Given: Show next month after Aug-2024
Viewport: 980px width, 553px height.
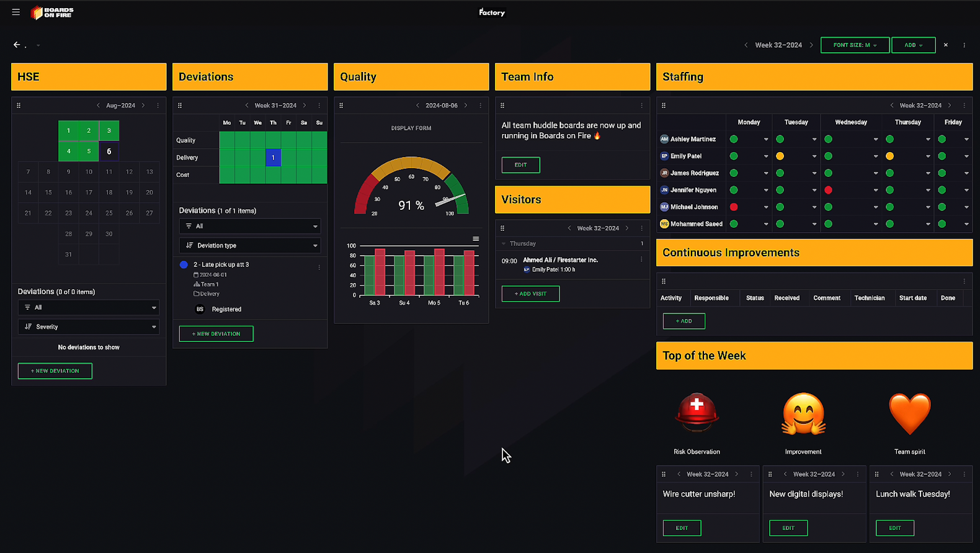Looking at the screenshot, I should pos(143,106).
